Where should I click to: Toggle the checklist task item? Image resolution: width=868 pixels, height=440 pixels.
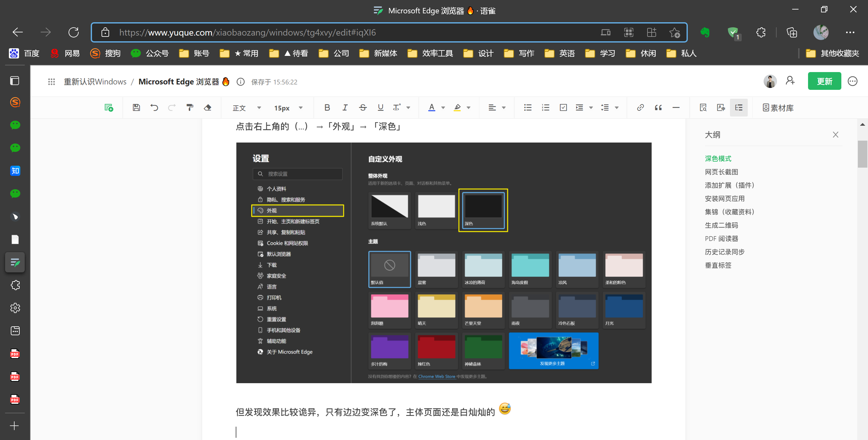tap(563, 108)
